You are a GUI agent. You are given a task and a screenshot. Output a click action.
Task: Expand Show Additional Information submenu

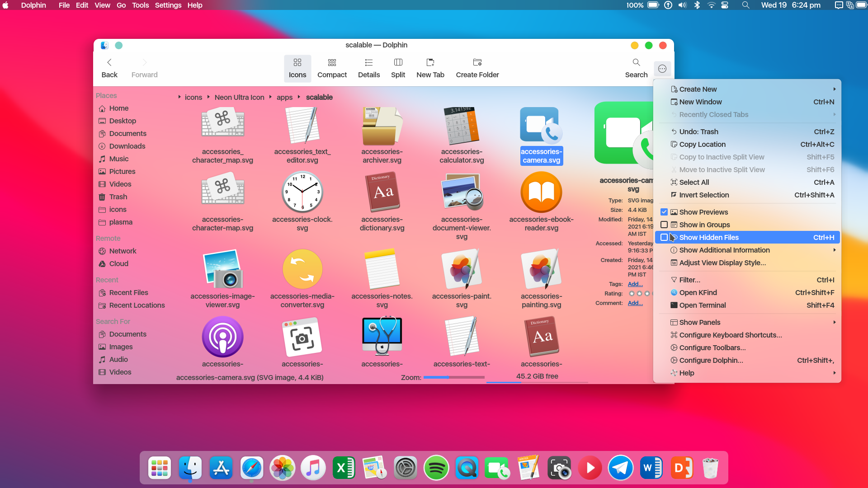[747, 250]
